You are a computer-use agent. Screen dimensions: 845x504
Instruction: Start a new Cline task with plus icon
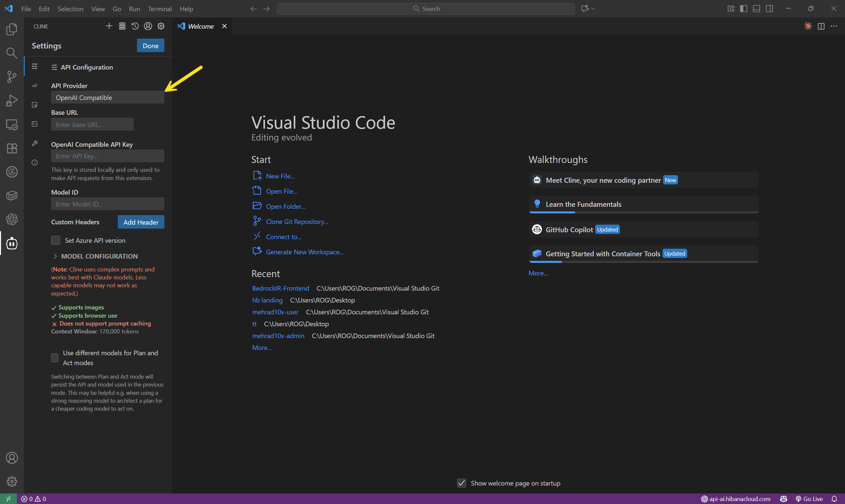point(109,26)
